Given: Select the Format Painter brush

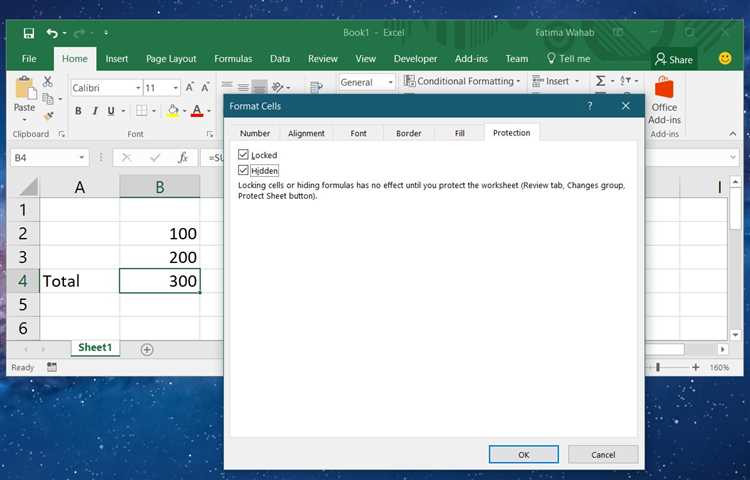Looking at the screenshot, I should tap(48, 116).
